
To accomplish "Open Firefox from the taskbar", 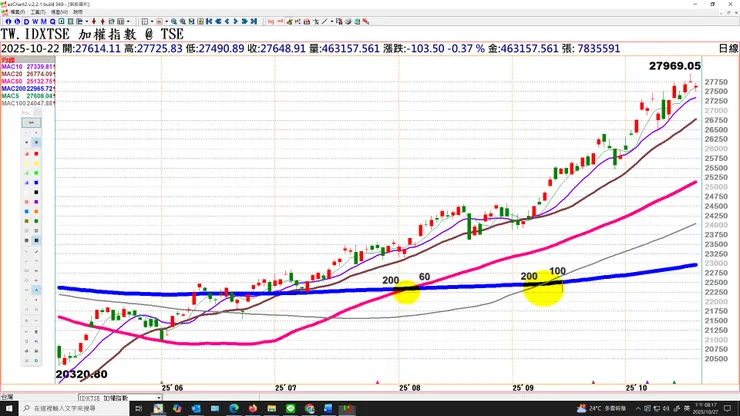I will click(252, 408).
